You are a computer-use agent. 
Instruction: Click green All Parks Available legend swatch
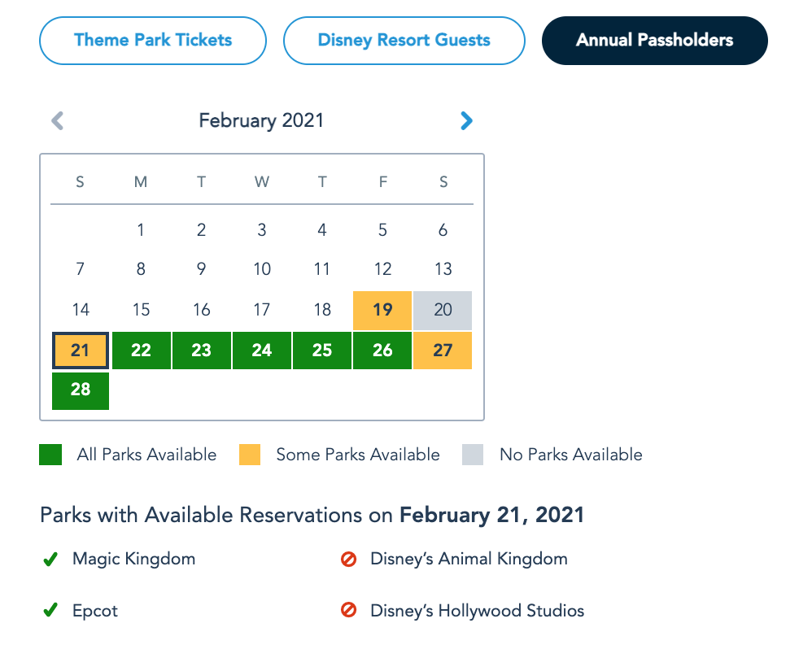(50, 455)
